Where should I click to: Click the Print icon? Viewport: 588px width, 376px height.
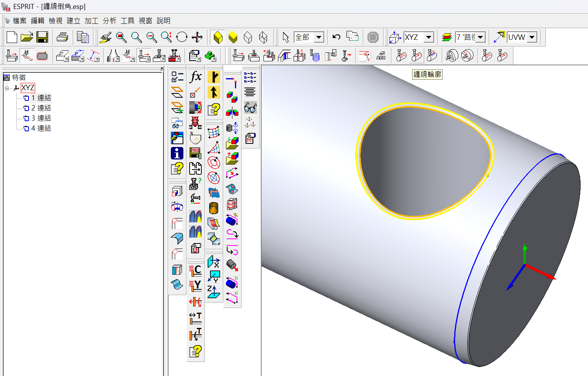(63, 37)
